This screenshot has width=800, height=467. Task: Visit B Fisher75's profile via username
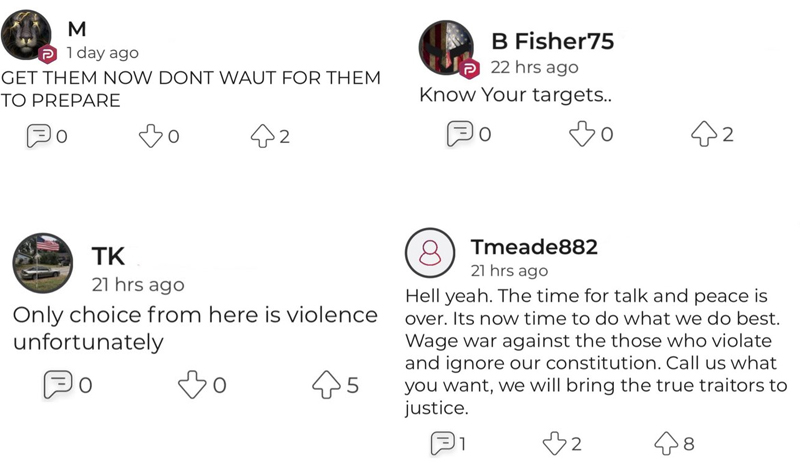(x=553, y=41)
